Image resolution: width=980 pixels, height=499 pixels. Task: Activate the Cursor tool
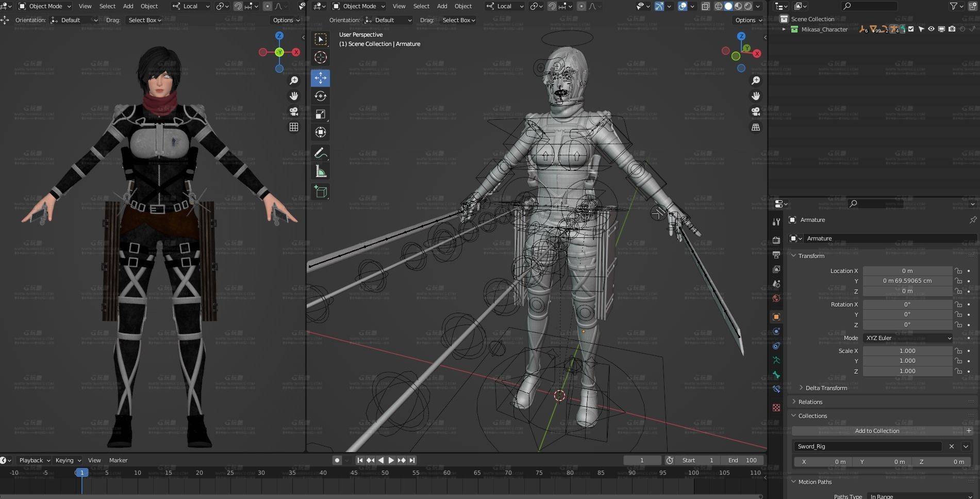click(321, 58)
